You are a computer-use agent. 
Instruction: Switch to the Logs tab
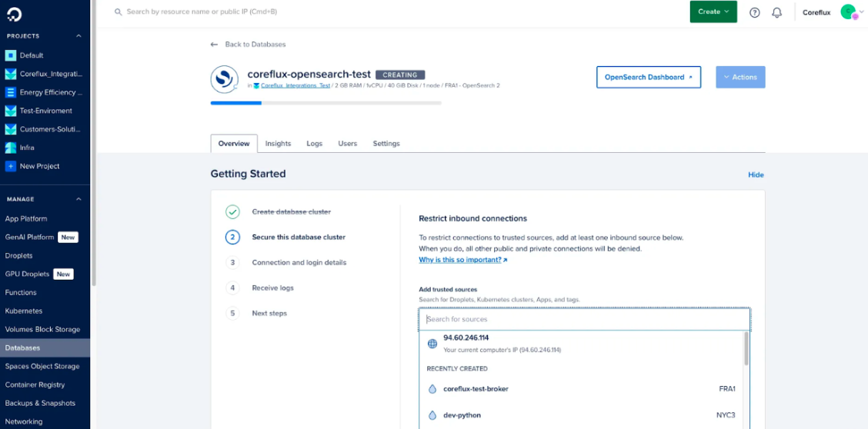[315, 144]
